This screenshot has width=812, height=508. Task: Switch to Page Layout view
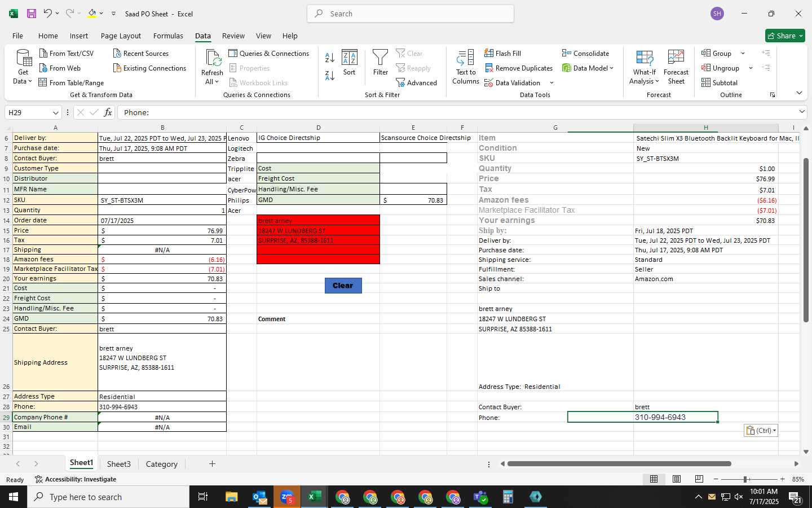pos(677,479)
